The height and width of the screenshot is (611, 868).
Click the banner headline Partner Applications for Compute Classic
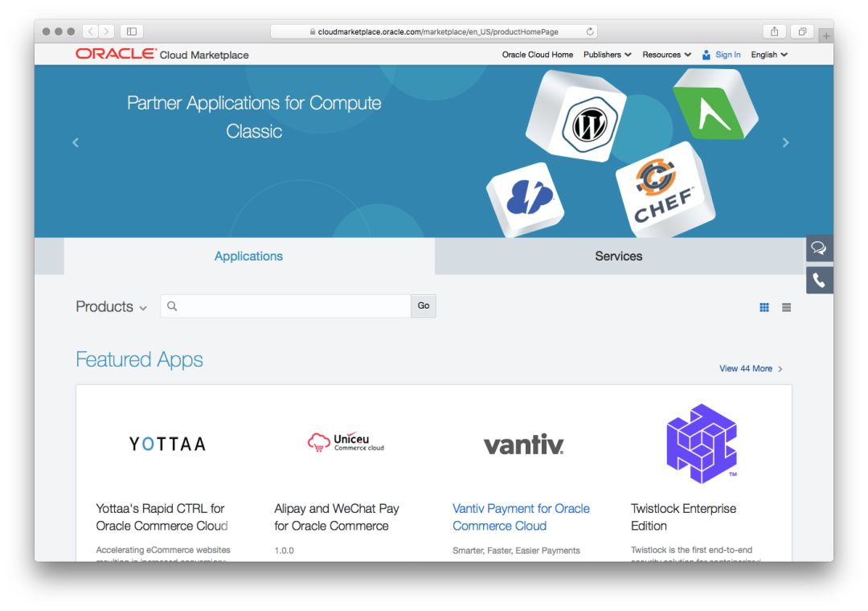[254, 117]
